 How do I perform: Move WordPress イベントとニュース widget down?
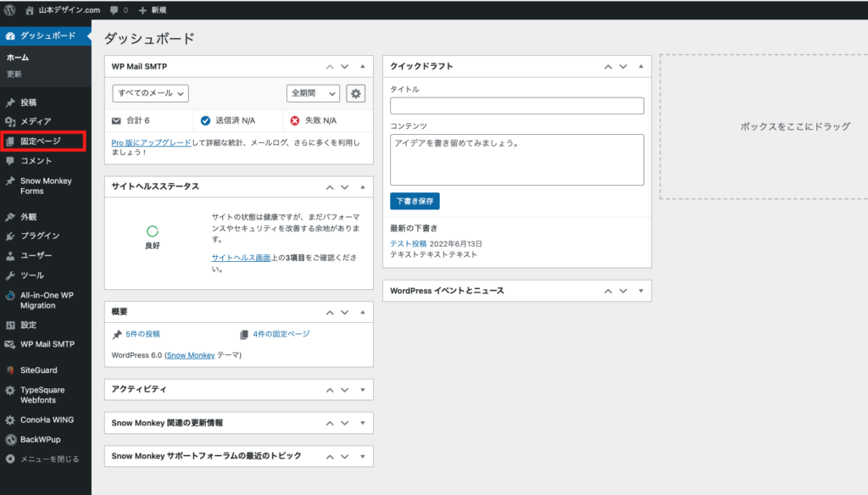point(623,291)
